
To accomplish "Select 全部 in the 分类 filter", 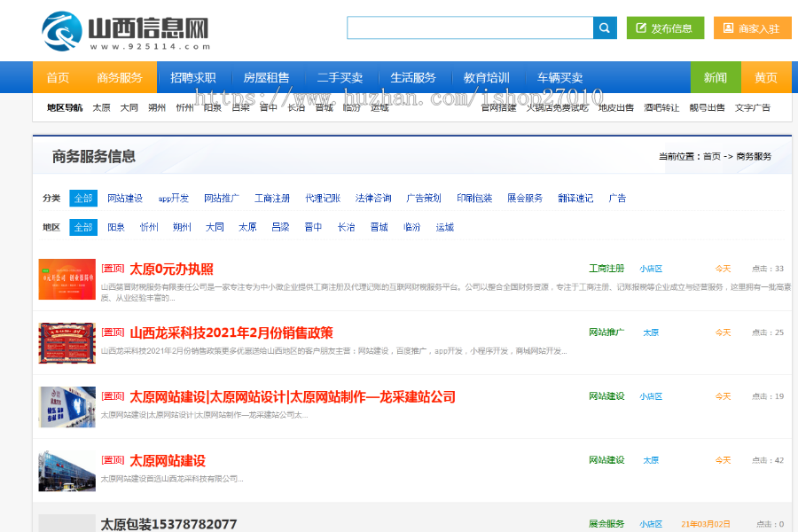I will click(83, 198).
